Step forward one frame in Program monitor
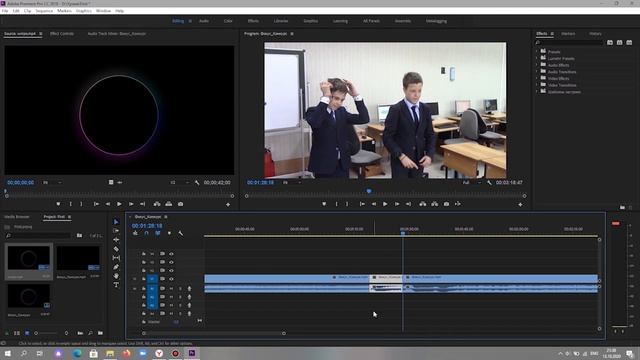640x360 pixels. coord(397,204)
